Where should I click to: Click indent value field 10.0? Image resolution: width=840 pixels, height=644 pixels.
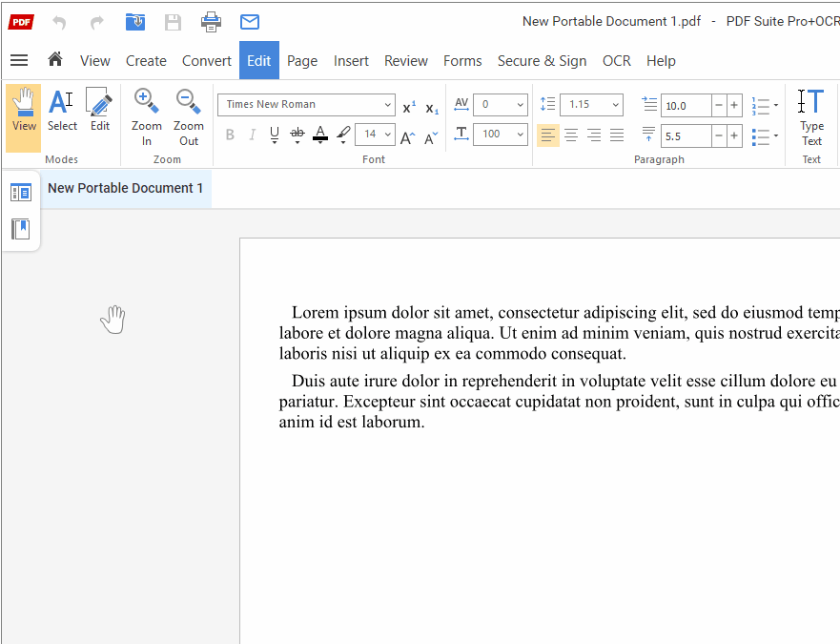point(686,106)
